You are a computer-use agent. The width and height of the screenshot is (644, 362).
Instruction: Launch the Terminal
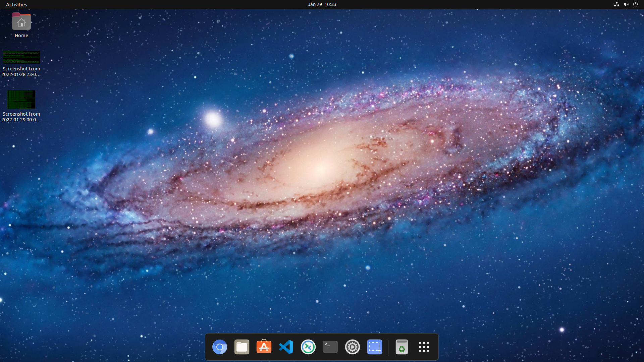click(x=330, y=347)
